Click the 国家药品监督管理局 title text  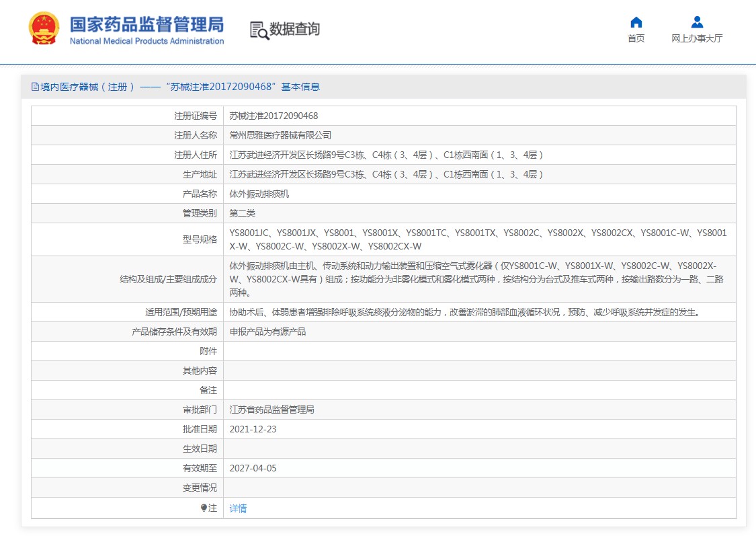click(x=146, y=24)
